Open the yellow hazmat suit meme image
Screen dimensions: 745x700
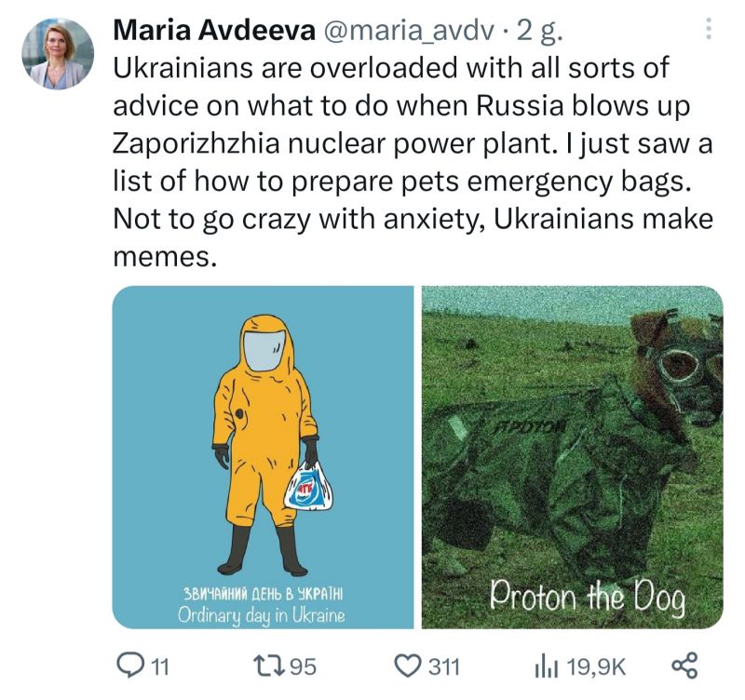pos(263,457)
